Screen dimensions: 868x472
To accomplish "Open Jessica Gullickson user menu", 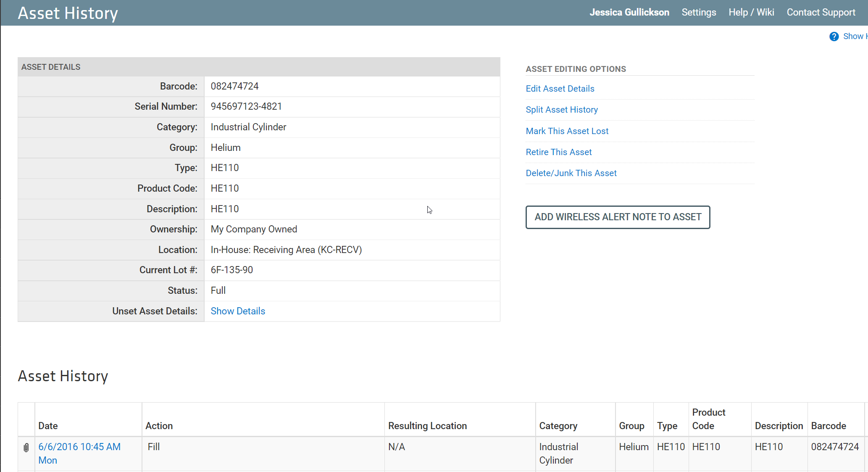I will [629, 12].
